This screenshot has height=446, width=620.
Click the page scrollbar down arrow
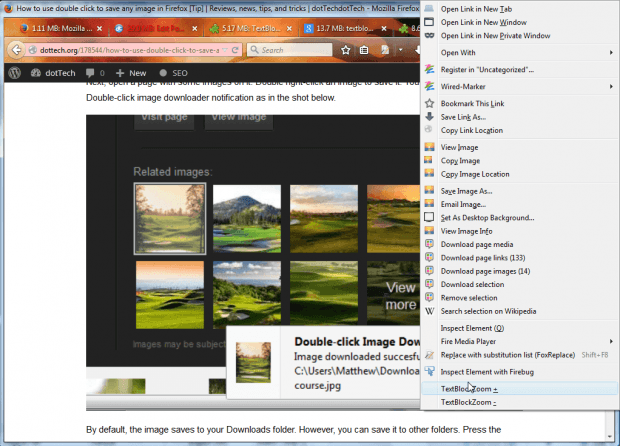click(x=610, y=437)
